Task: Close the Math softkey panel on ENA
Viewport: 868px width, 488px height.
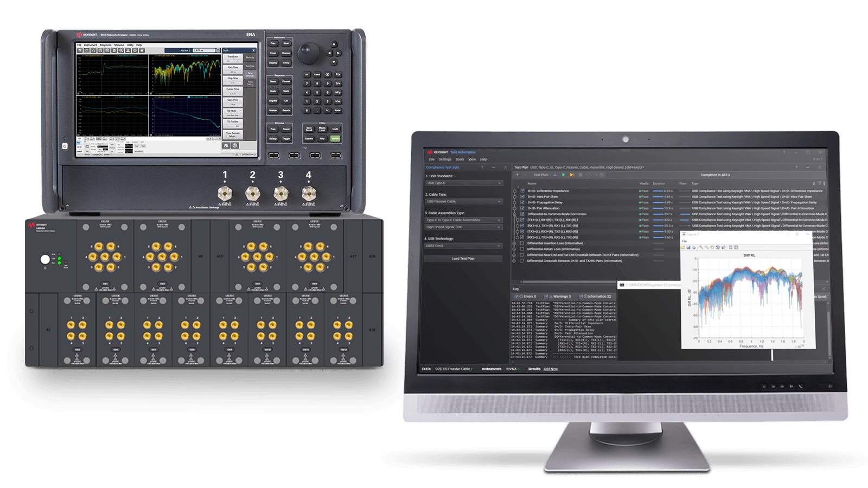Action: (253, 50)
